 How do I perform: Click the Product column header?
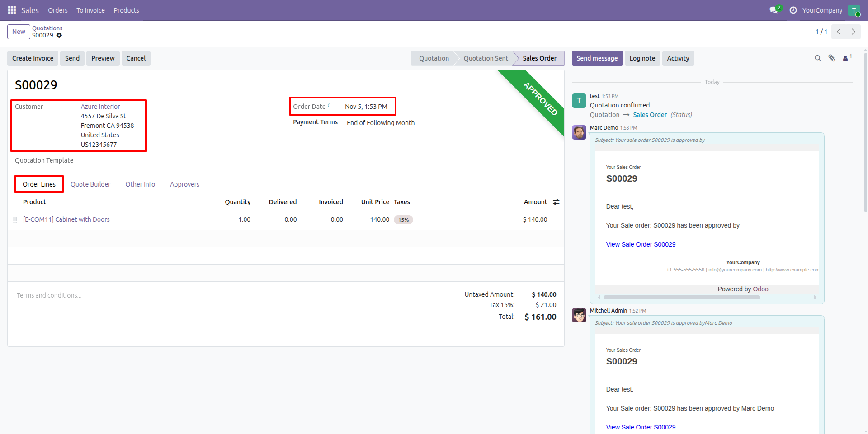(34, 202)
